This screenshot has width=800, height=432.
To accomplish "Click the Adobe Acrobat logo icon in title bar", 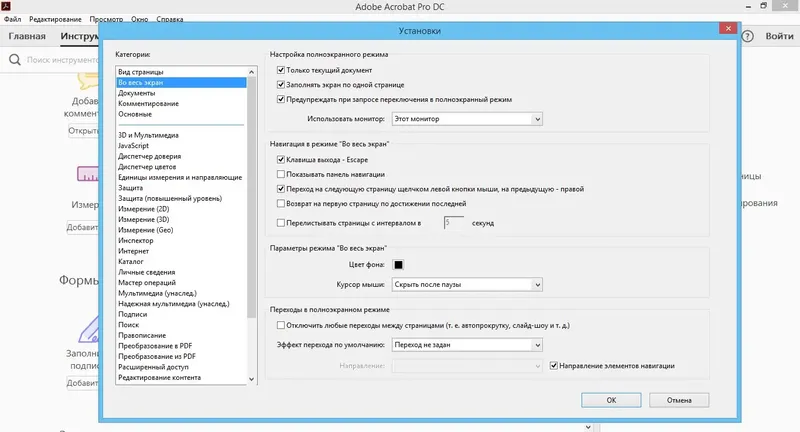I will coord(6,6).
